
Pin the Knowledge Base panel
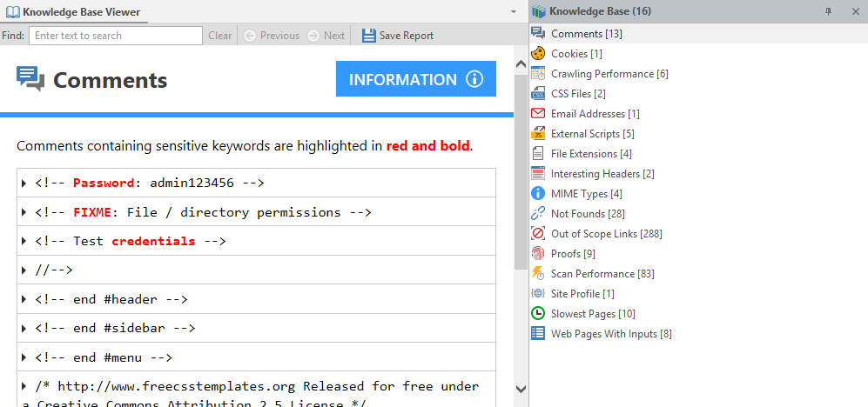(x=829, y=11)
